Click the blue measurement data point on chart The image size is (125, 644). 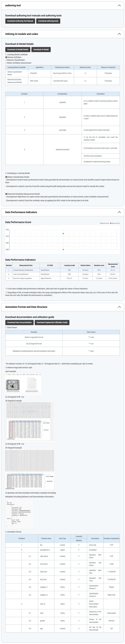pos(63,234)
